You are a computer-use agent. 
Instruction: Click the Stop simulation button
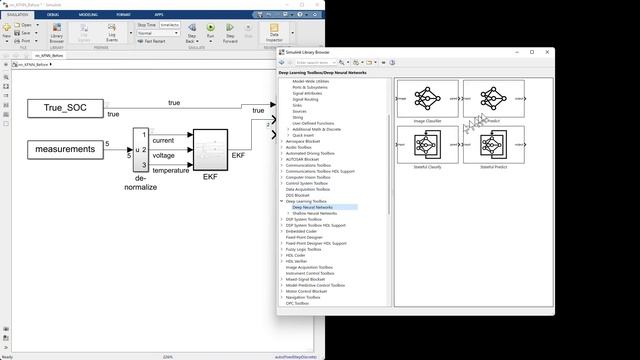coord(248,31)
